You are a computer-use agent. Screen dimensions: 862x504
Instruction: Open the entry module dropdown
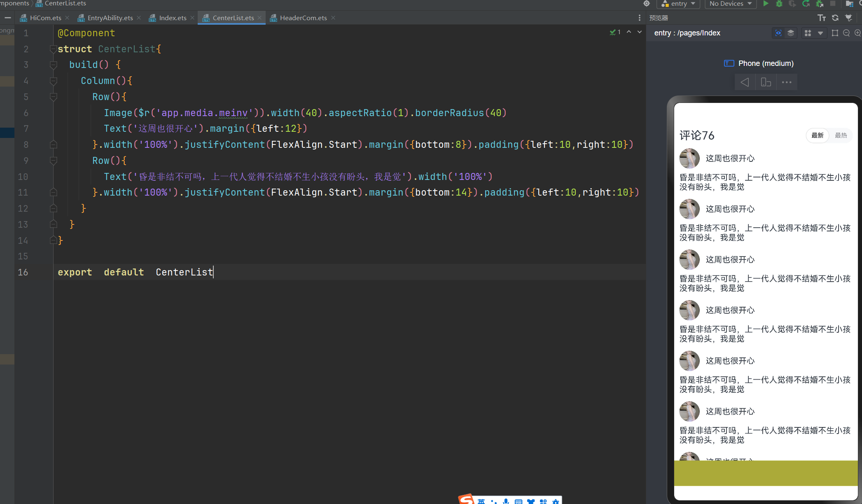coord(679,4)
